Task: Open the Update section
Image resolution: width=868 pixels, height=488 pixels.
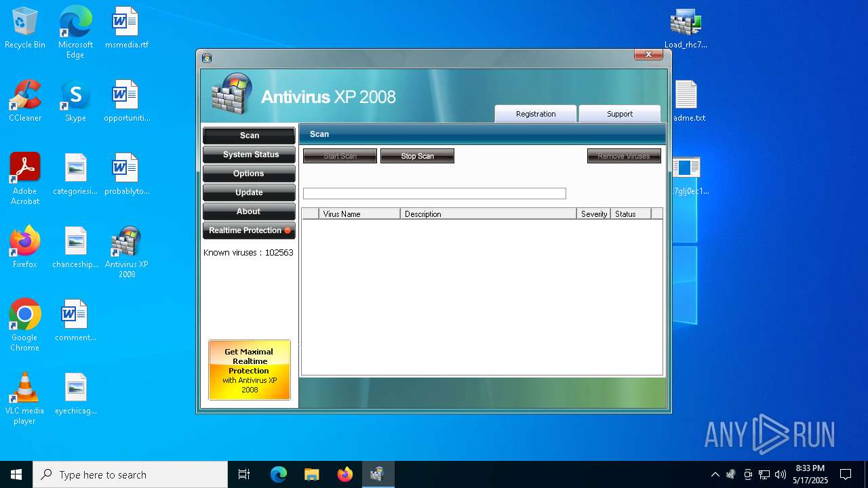Action: click(249, 192)
